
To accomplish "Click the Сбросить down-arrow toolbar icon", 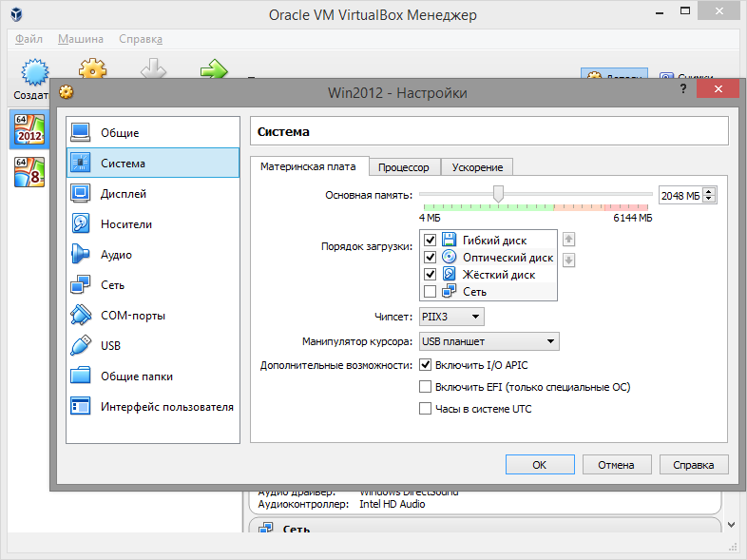I will [x=153, y=68].
